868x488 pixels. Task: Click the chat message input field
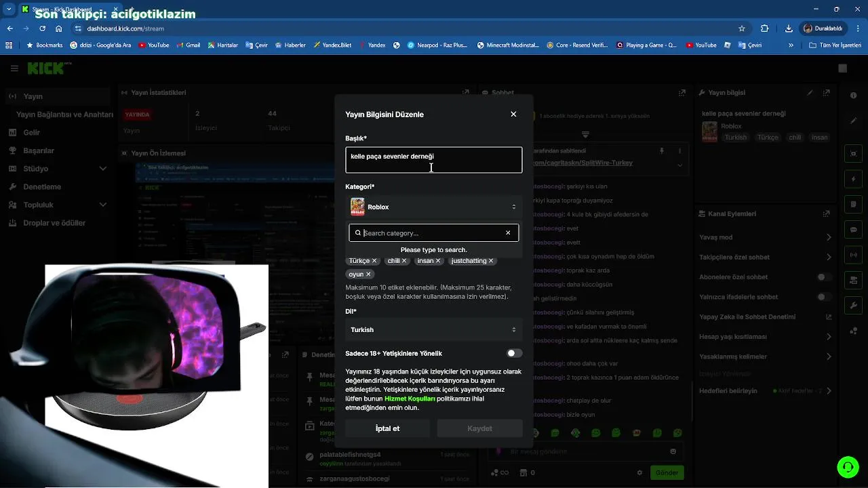[585, 451]
